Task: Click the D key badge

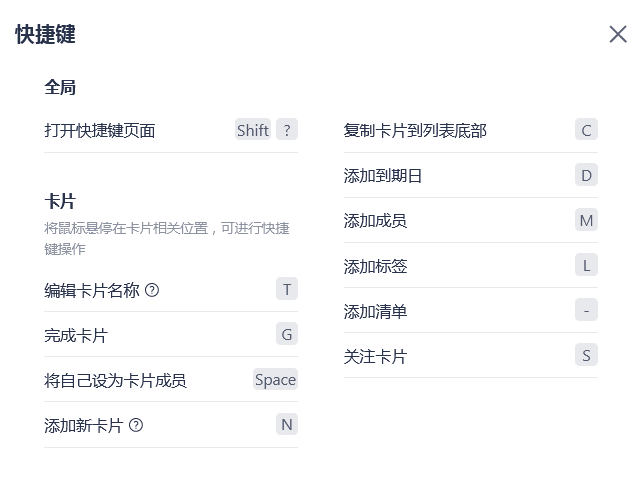Action: (x=586, y=175)
